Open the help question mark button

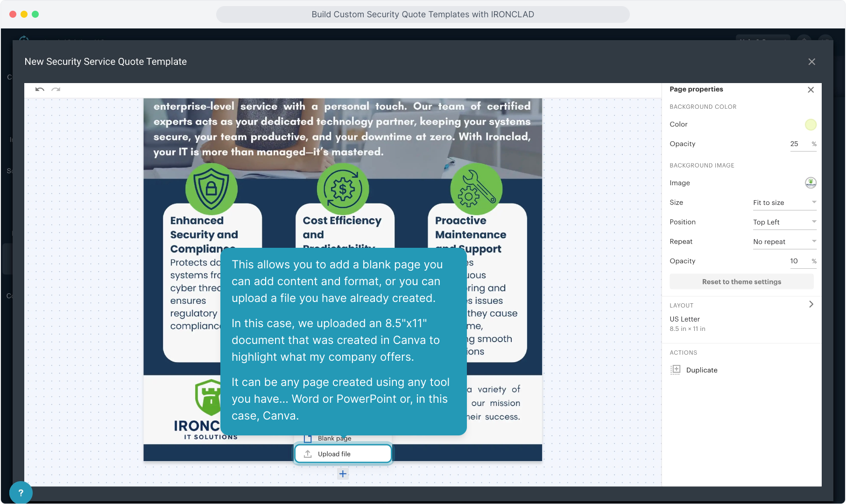point(21,493)
